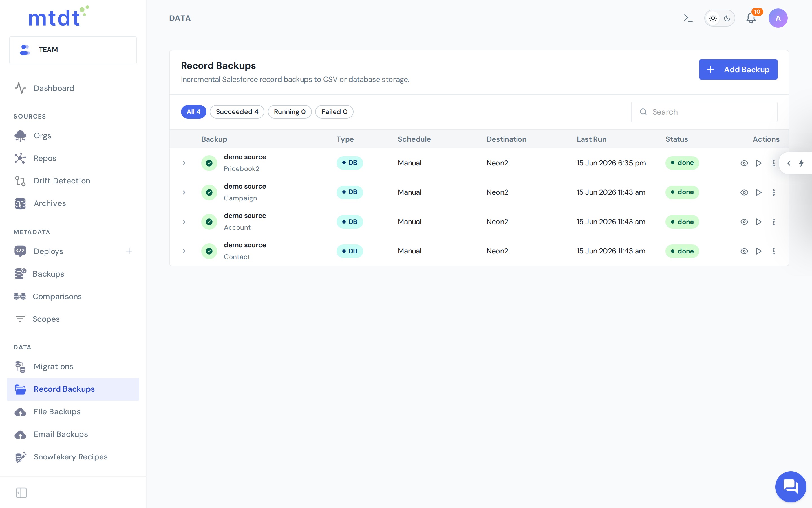Open Archives page
Screen dimensions: 812x508
pyautogui.click(x=73, y=203)
